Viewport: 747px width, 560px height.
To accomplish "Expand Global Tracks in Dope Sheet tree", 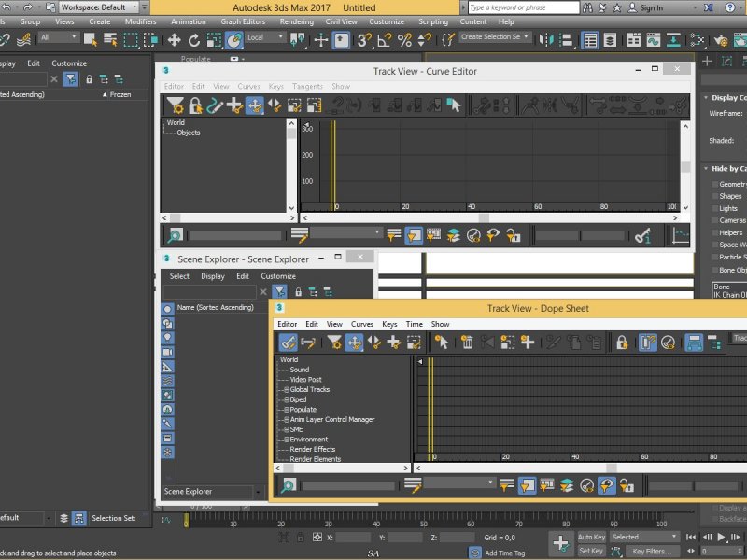I will tap(287, 389).
